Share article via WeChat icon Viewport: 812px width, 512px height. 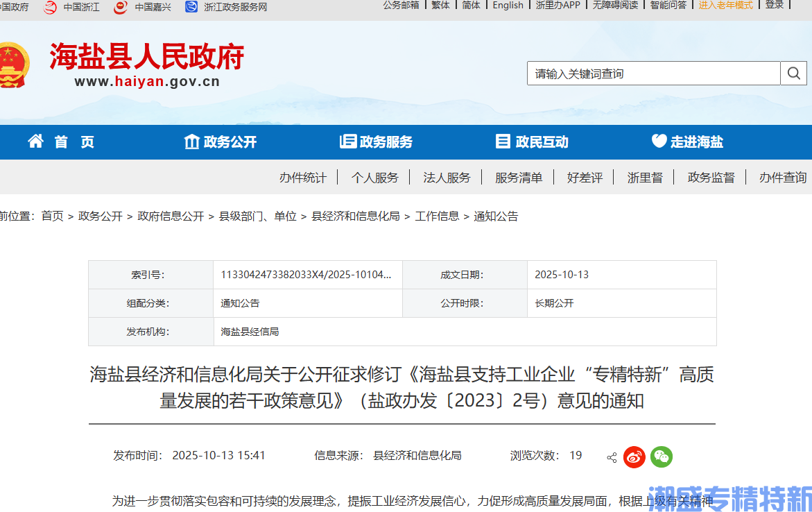coord(662,456)
